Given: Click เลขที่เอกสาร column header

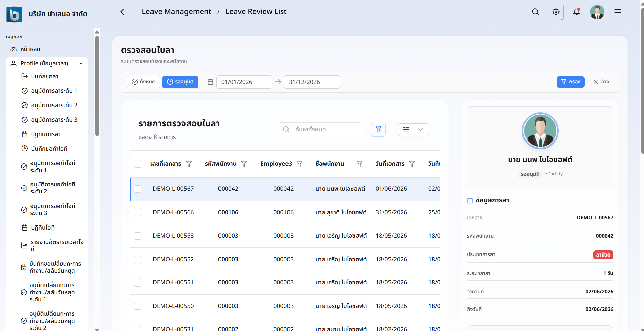Looking at the screenshot, I should [166, 164].
